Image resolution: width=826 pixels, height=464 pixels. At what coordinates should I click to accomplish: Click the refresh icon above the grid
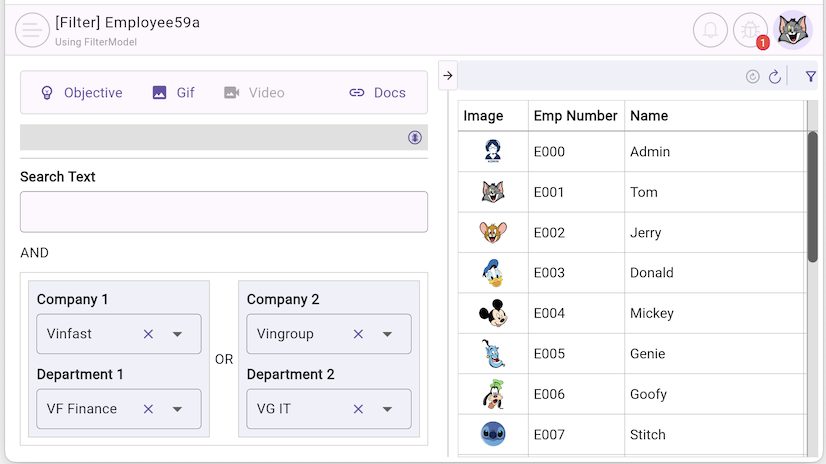(775, 76)
